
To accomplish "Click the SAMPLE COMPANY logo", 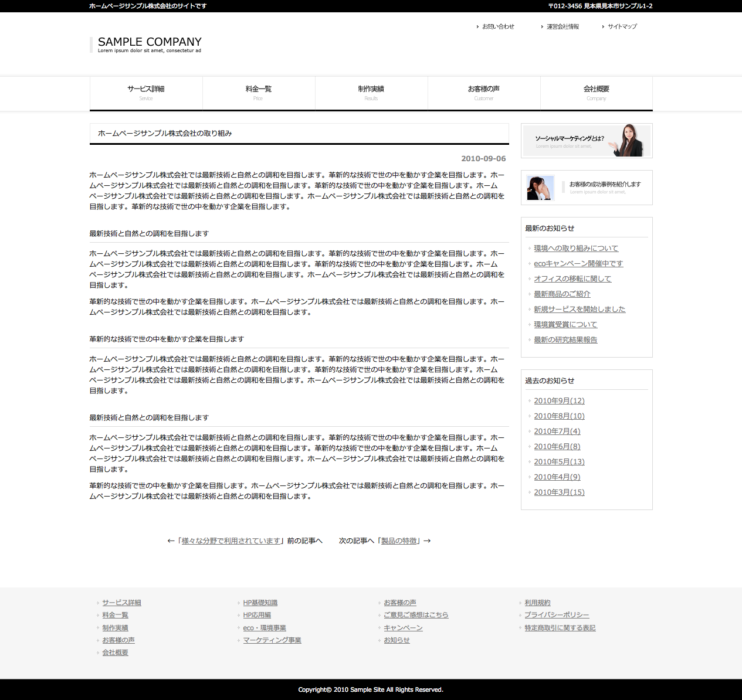I will click(x=149, y=42).
